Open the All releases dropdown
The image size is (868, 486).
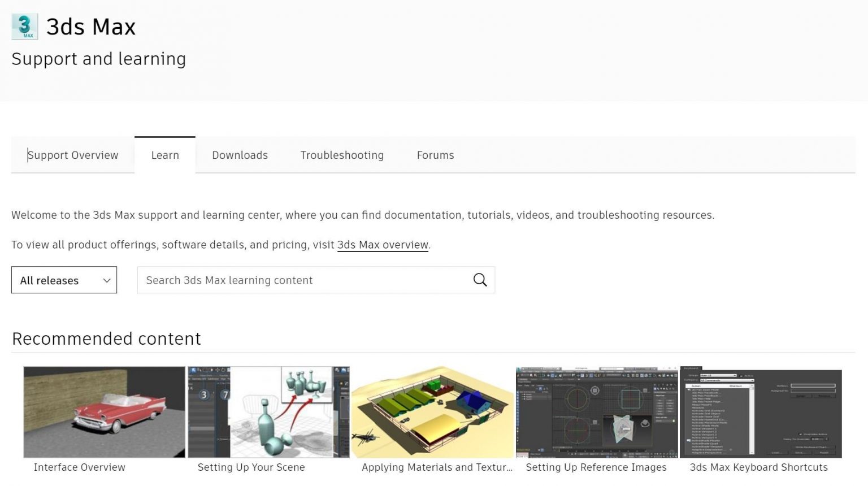tap(63, 280)
